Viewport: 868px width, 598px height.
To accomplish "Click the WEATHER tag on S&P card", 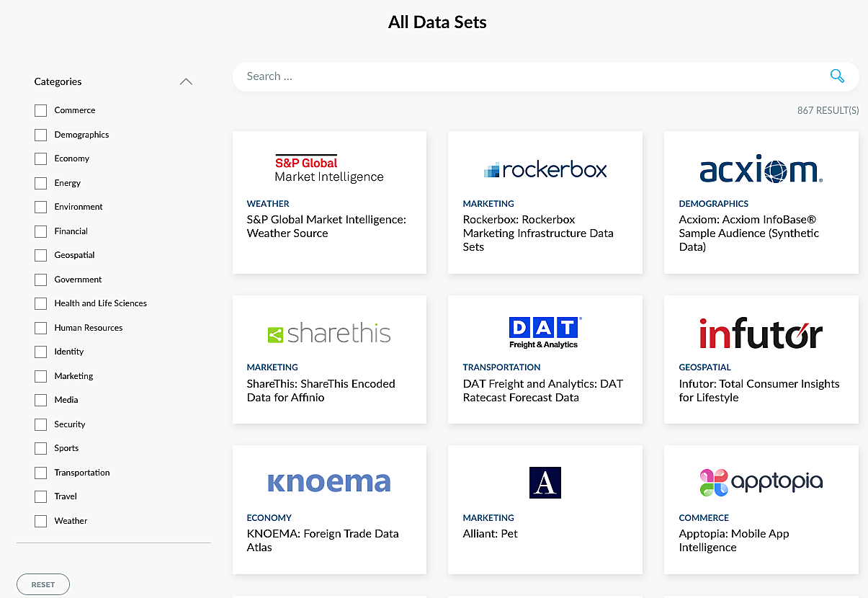I will (268, 204).
